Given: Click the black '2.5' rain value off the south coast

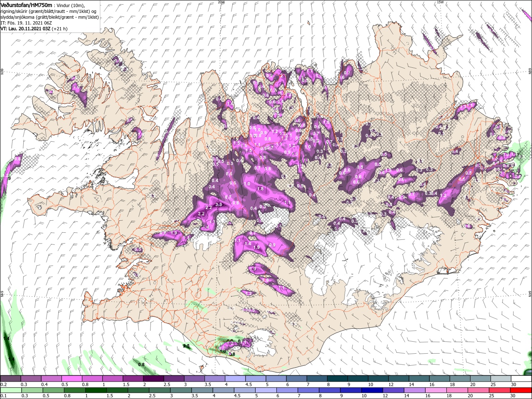Looking at the screenshot, I should [186, 346].
